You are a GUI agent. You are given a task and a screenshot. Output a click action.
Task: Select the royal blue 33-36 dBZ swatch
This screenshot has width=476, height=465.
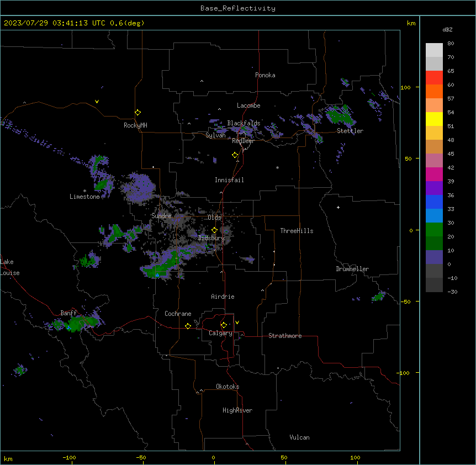(x=434, y=202)
